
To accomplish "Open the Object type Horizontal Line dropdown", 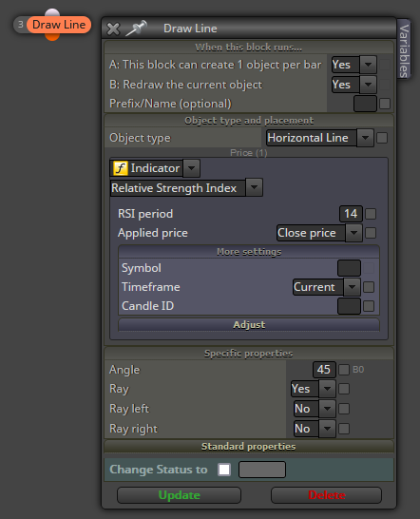I will 320,138.
